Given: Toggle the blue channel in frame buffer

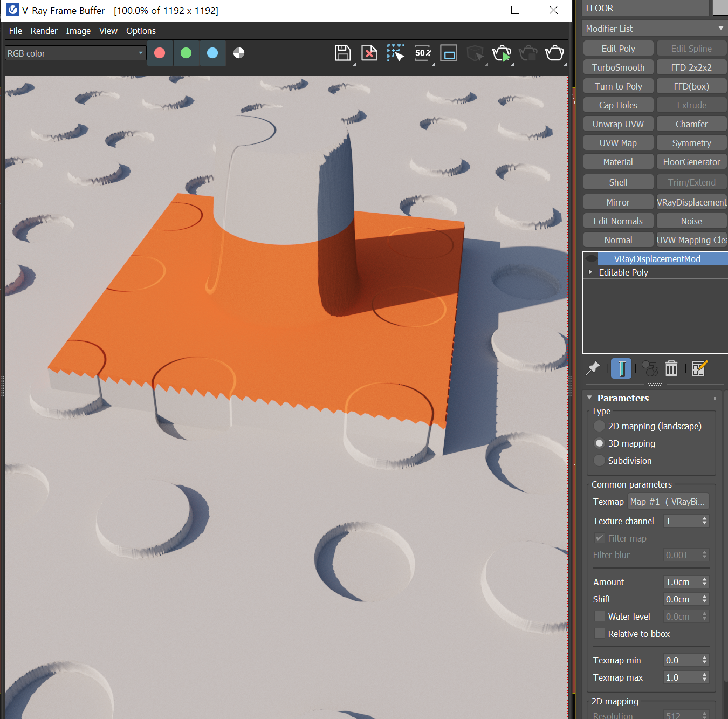Looking at the screenshot, I should pos(212,53).
